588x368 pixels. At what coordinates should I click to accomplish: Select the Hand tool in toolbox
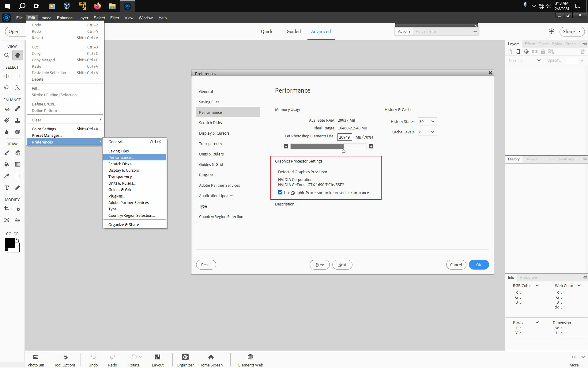click(x=17, y=55)
